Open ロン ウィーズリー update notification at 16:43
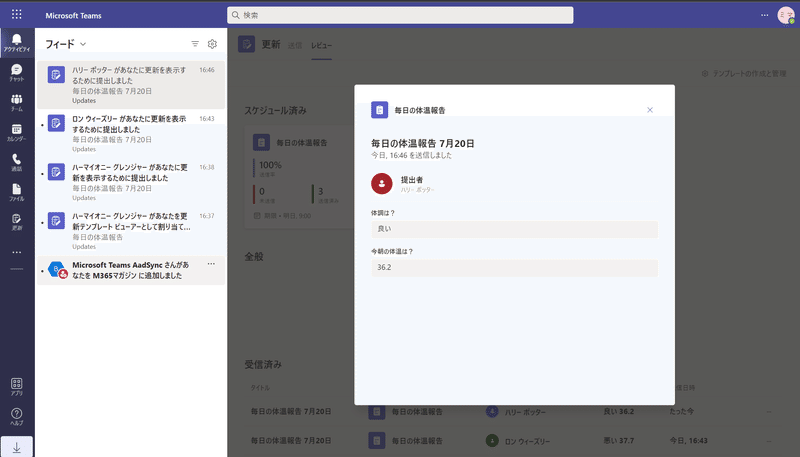Screen dimensions: 800x457 tap(131, 133)
